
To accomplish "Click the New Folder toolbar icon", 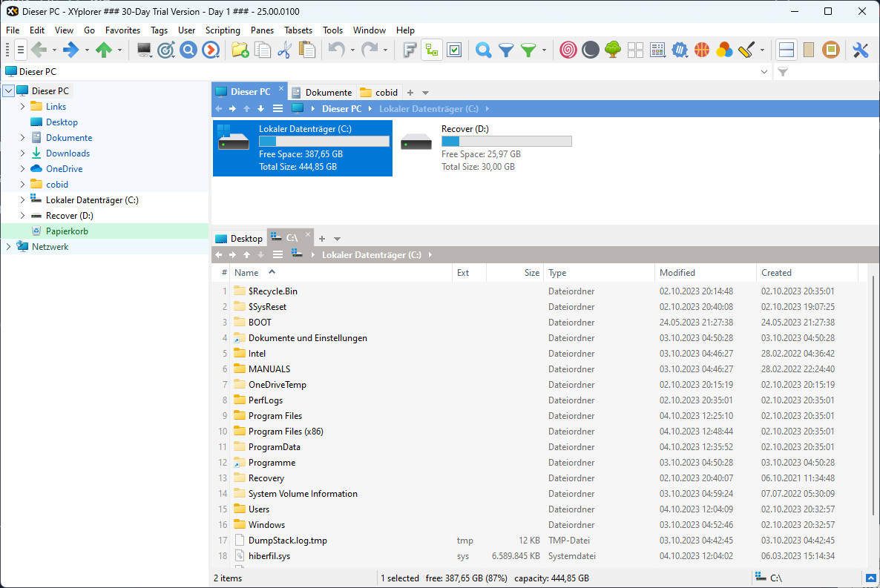I will (240, 50).
